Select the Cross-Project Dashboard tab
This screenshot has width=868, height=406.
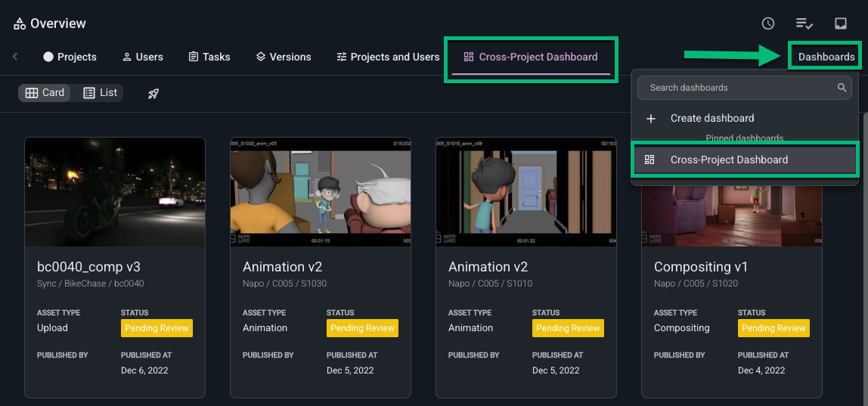(531, 57)
